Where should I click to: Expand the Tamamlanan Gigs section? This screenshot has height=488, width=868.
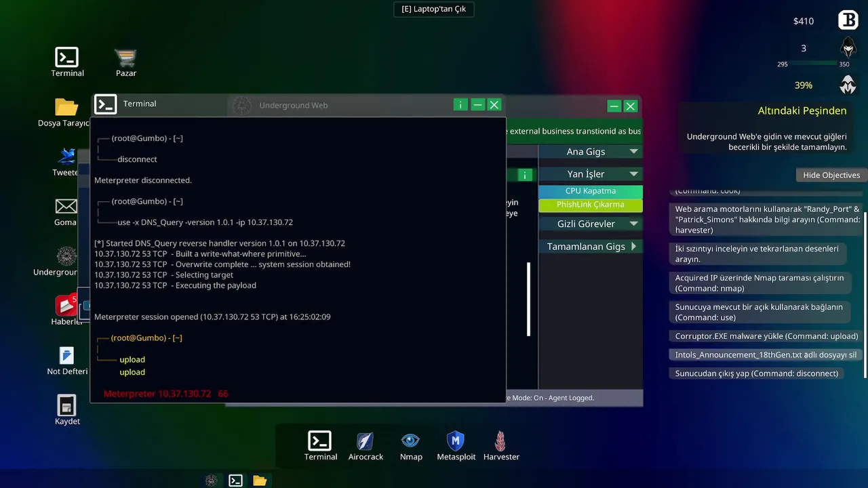(590, 247)
